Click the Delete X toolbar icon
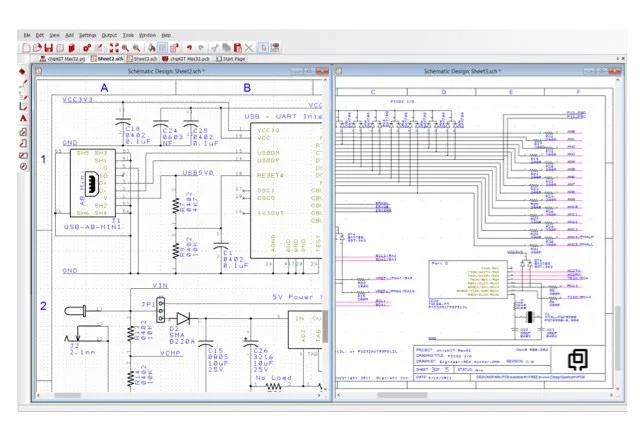 click(x=249, y=47)
